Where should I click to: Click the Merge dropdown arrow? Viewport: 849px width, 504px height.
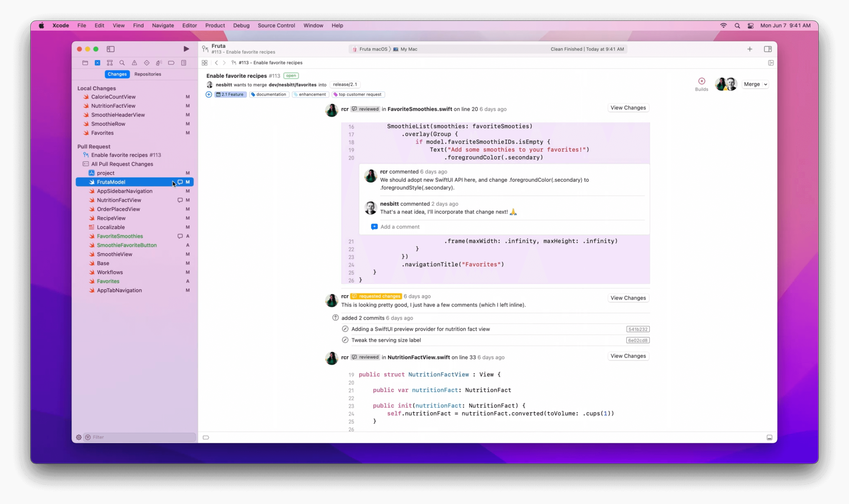(766, 83)
